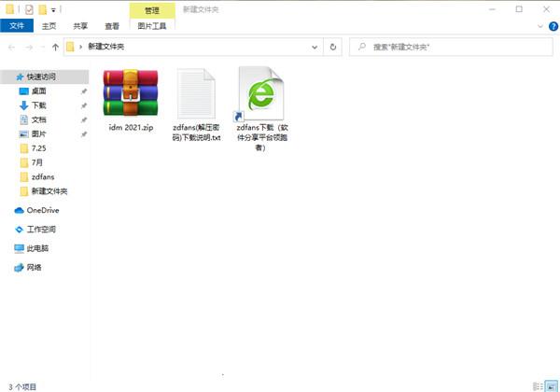Go up one folder level arrow
The height and width of the screenshot is (392, 560).
(x=55, y=47)
